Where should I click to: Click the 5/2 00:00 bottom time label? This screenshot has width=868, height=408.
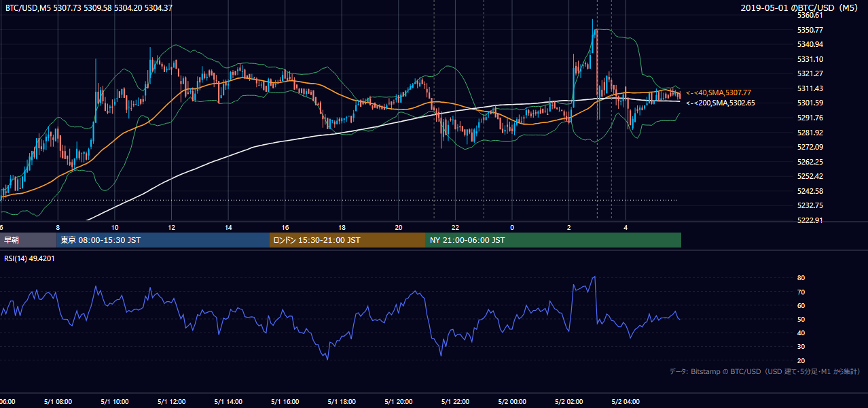tap(512, 402)
